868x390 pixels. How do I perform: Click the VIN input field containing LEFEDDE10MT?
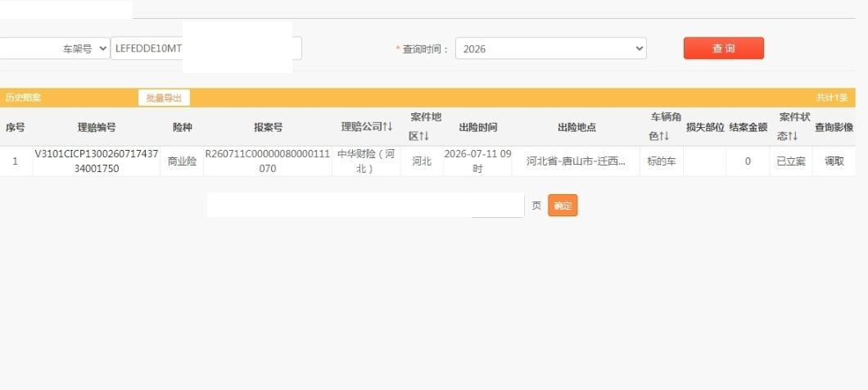[206, 48]
